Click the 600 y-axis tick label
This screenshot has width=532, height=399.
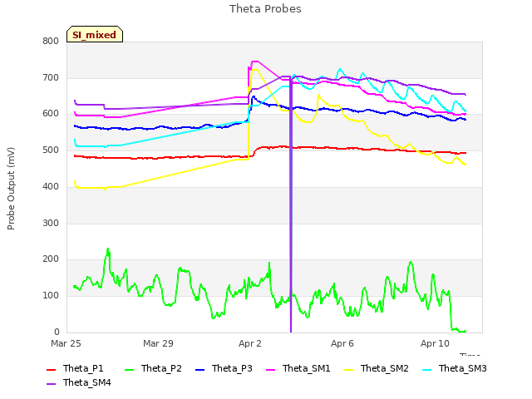pos(51,114)
